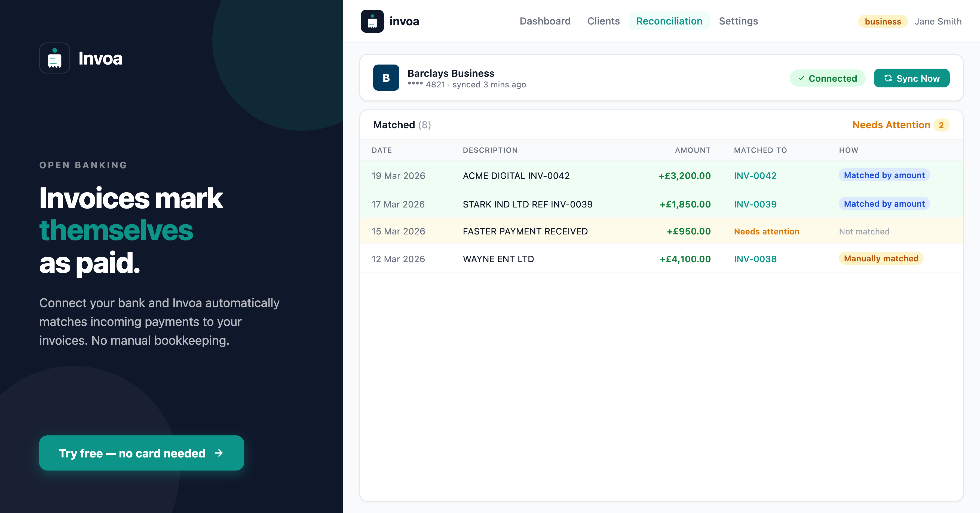Open the Jane Smith user menu
This screenshot has height=513, width=980.
pos(938,22)
